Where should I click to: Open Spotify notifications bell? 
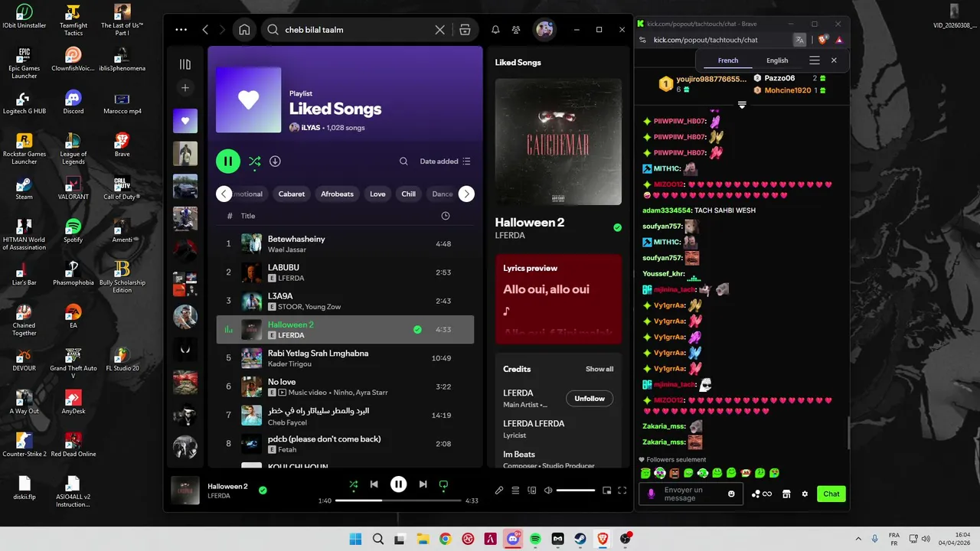pos(495,30)
